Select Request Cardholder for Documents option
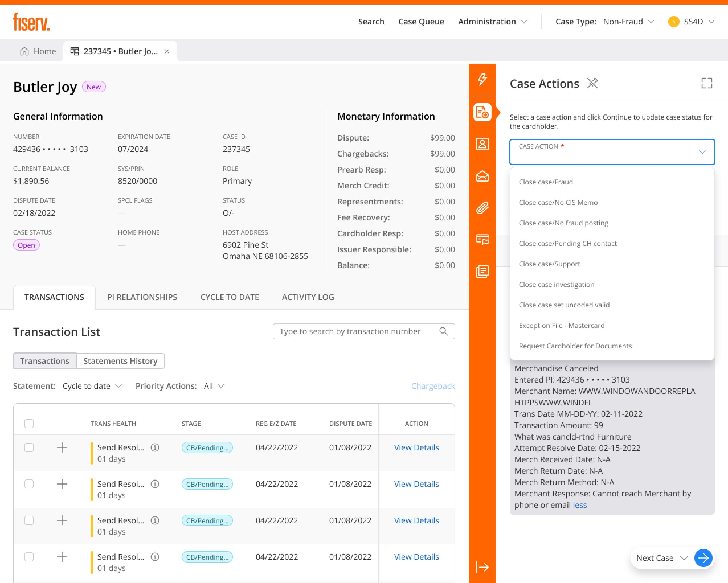The image size is (728, 583). pos(612,346)
